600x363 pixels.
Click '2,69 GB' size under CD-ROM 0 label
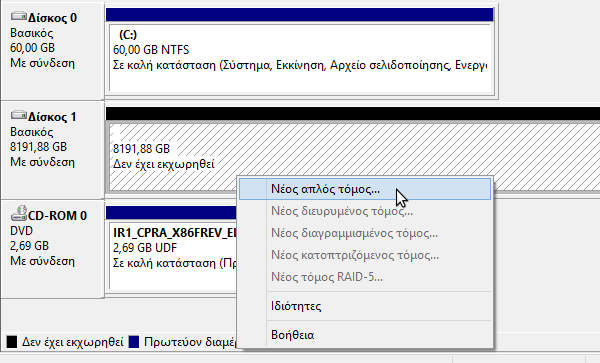tap(29, 246)
